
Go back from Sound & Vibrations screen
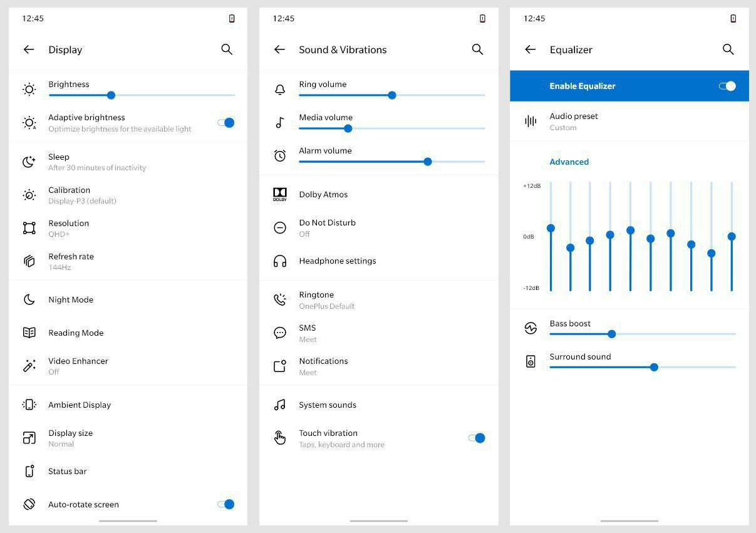[279, 49]
